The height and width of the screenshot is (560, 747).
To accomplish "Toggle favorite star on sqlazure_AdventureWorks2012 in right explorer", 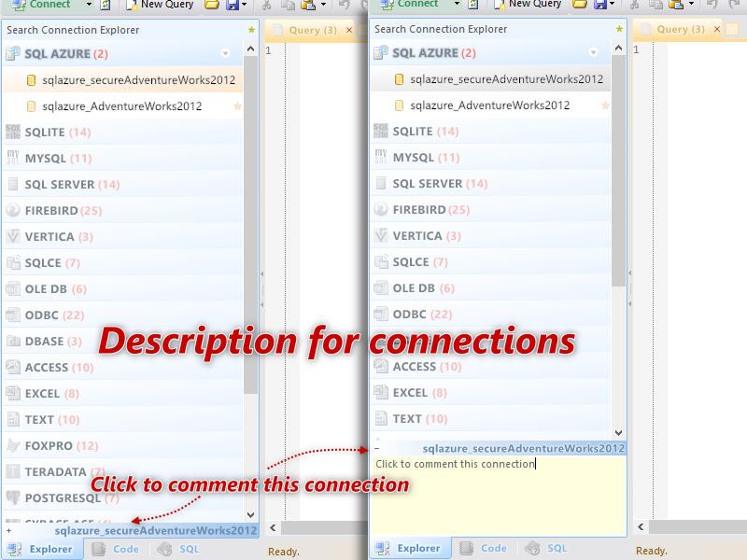I will tap(605, 105).
